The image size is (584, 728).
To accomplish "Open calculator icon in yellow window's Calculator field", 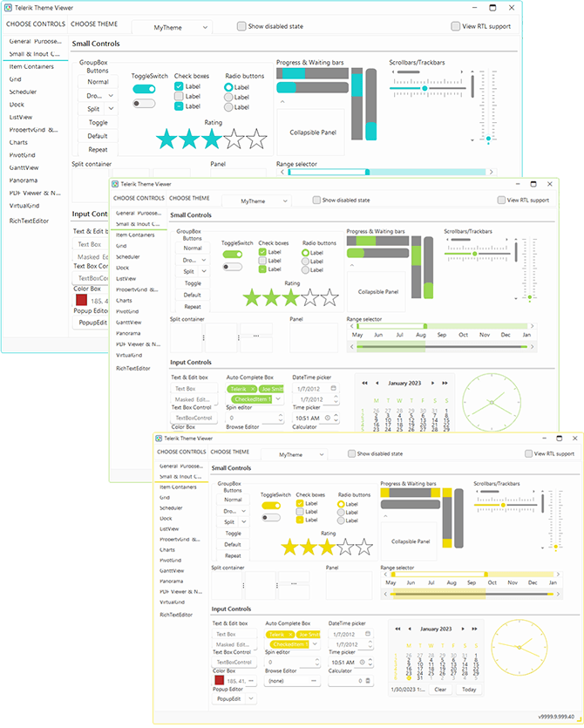I will point(368,681).
